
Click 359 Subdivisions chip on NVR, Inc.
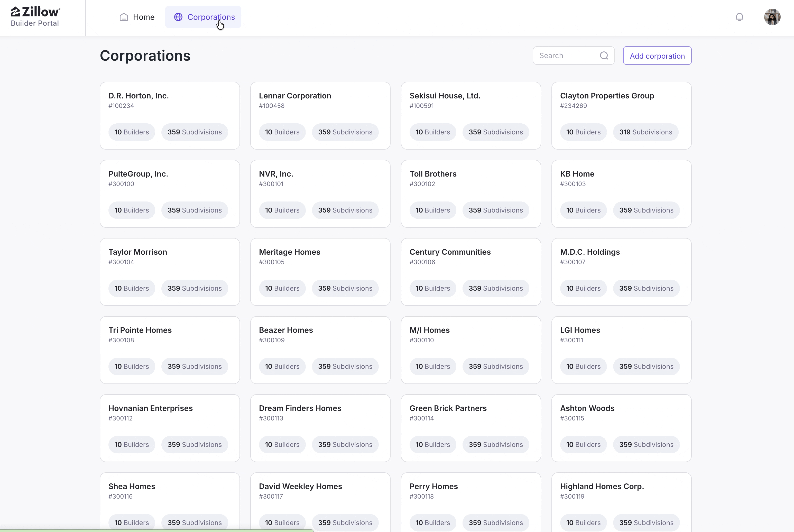tap(345, 210)
